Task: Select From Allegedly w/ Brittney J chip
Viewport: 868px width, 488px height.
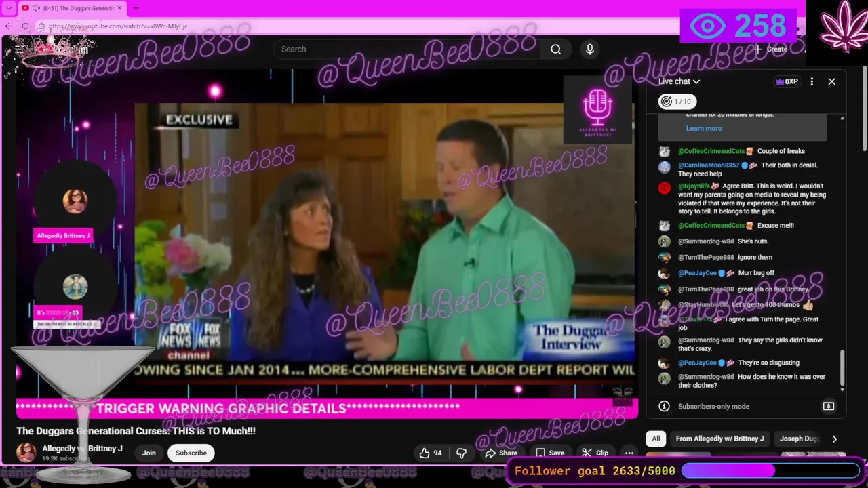Action: 719,439
